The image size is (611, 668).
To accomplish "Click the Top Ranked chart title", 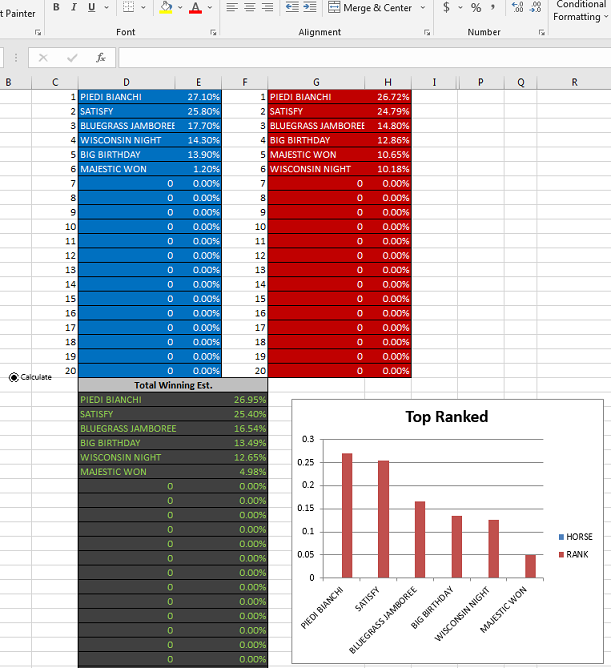I will click(446, 417).
